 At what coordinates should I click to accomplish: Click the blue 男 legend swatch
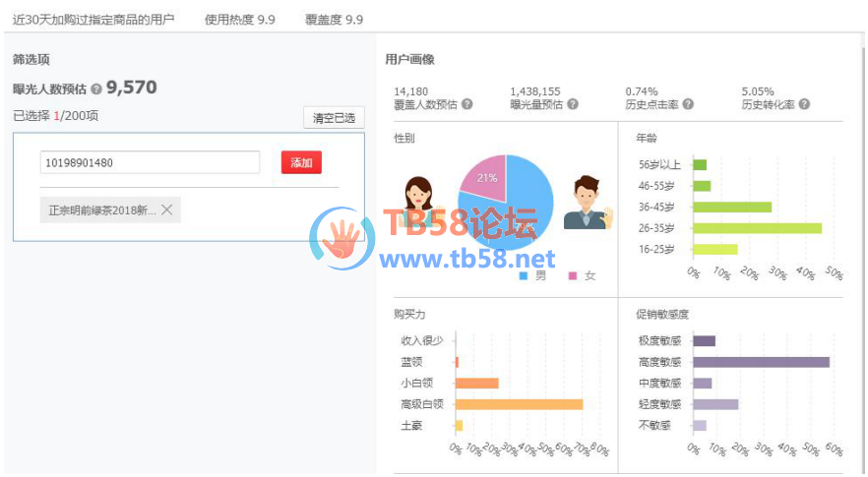coord(524,275)
